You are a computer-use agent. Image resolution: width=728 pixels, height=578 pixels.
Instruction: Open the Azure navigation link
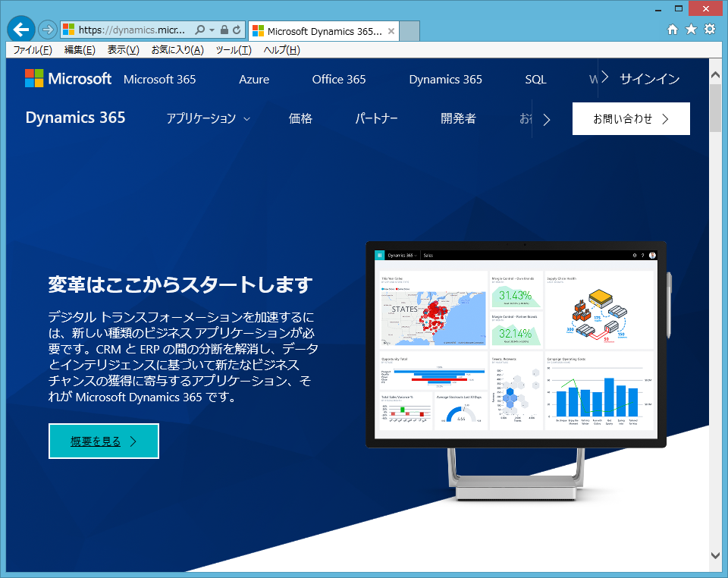click(x=254, y=80)
